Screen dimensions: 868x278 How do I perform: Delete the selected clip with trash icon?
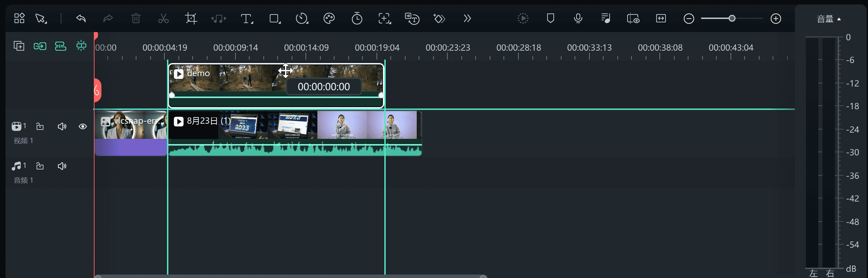pos(136,18)
